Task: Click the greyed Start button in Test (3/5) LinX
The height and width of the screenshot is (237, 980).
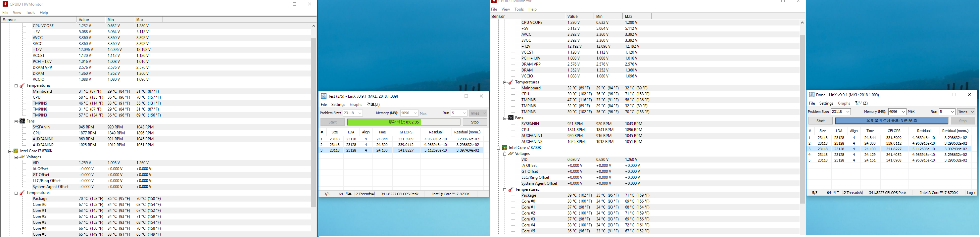Action: 332,122
